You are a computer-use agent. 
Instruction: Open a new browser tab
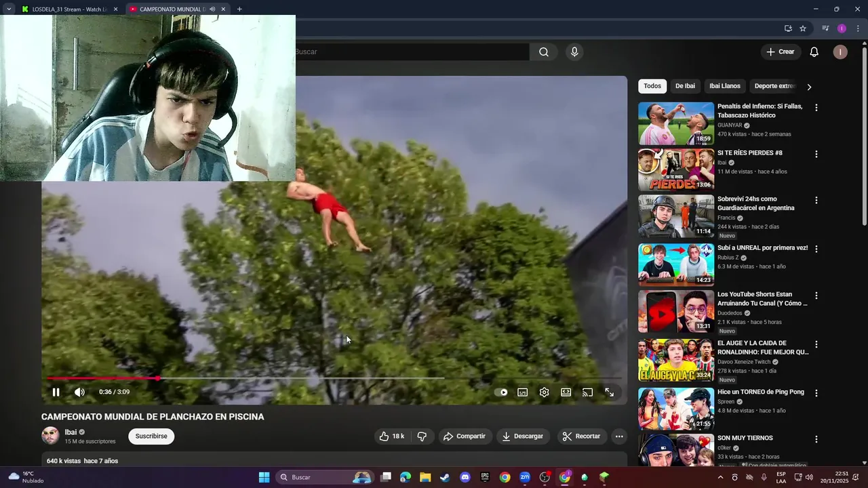[239, 9]
